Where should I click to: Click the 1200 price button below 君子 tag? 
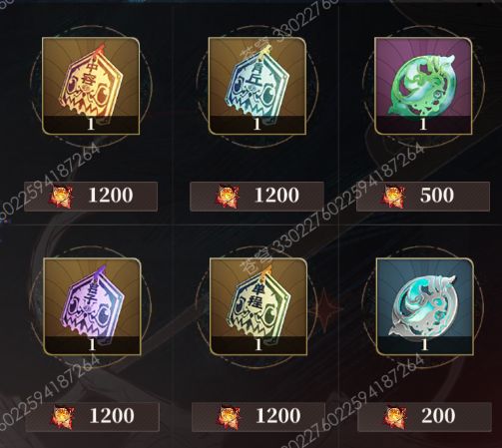pos(92,417)
